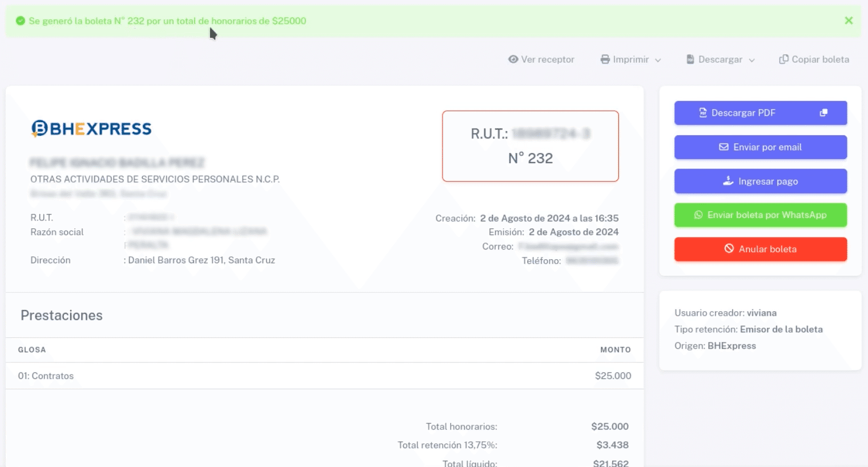The height and width of the screenshot is (467, 868).
Task: Click the $25.000 amount in Contratos row
Action: [613, 376]
